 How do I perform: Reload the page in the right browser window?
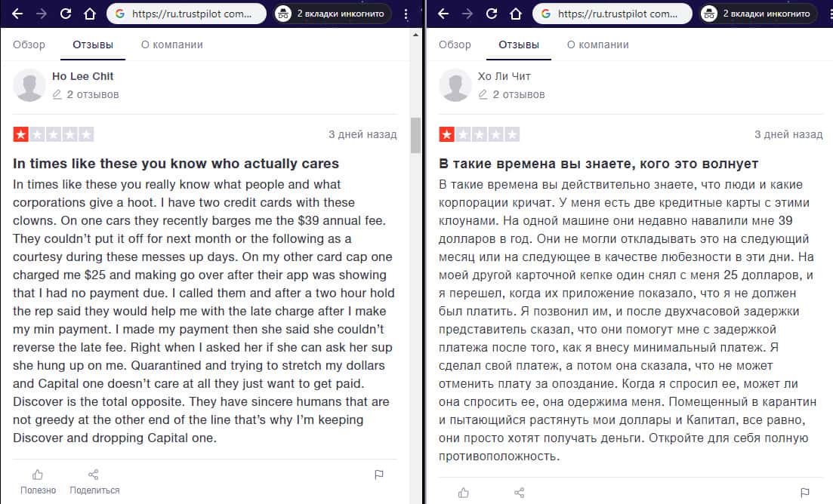pos(492,14)
